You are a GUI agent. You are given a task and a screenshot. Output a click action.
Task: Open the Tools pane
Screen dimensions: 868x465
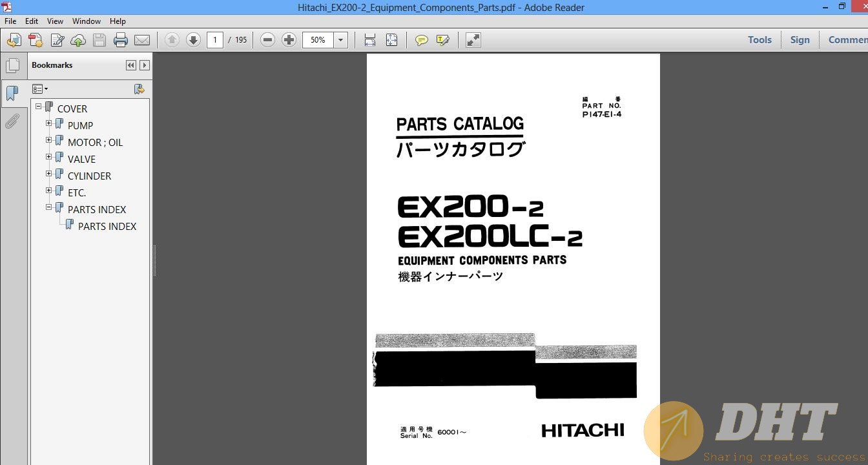(759, 40)
